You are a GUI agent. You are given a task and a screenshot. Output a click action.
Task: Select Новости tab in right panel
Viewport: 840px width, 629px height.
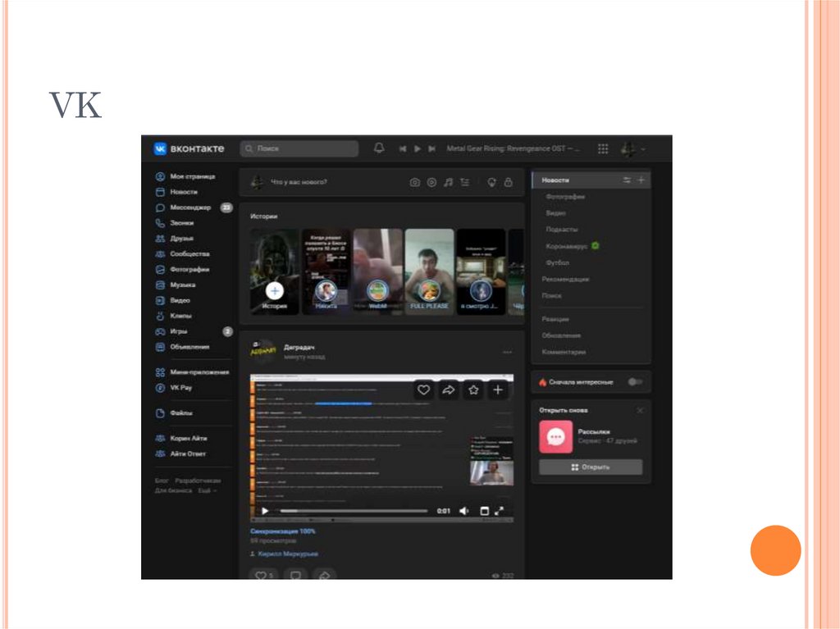tap(555, 180)
